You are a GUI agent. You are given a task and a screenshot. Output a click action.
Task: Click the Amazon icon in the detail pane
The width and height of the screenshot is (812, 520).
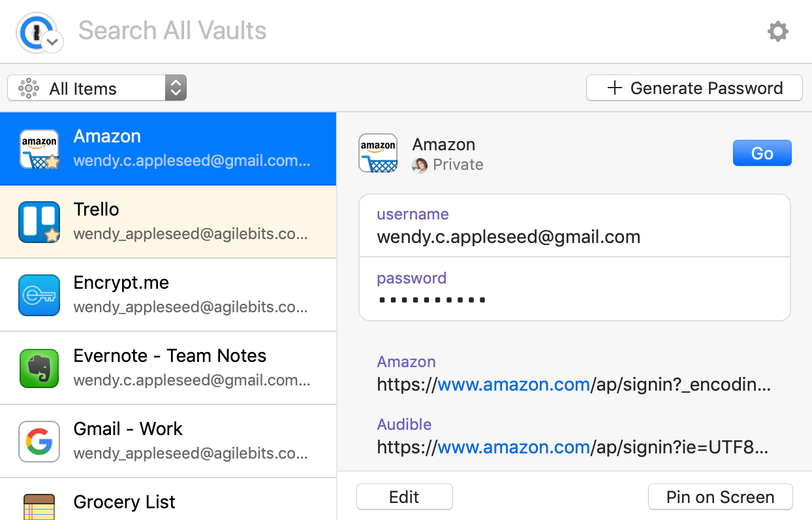point(379,154)
